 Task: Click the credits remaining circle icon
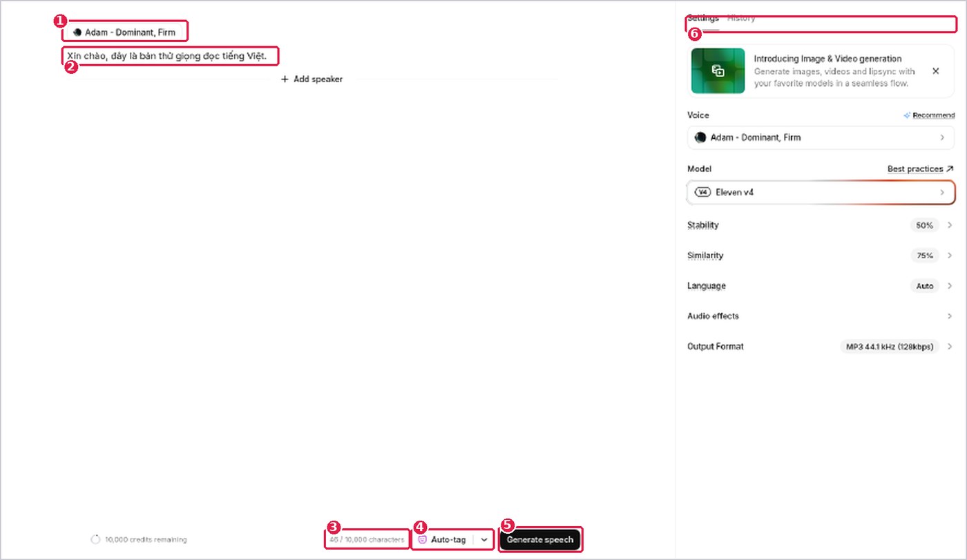(x=96, y=539)
